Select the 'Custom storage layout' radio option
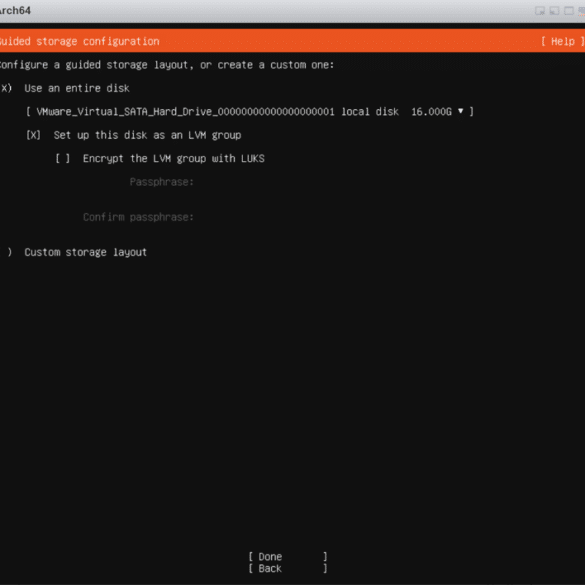Image resolution: width=585 pixels, height=585 pixels. [6, 252]
